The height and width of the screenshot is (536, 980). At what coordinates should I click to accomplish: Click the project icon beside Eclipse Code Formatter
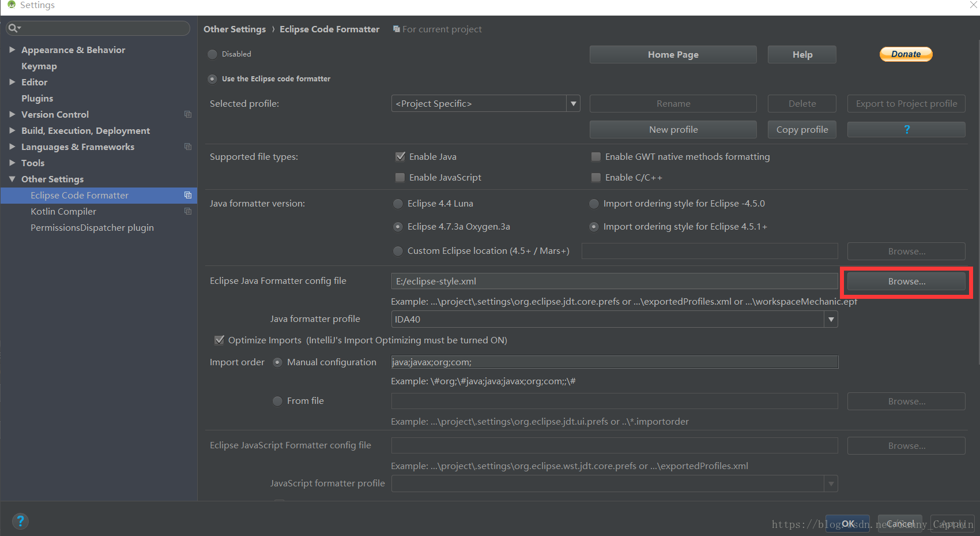[x=188, y=195]
